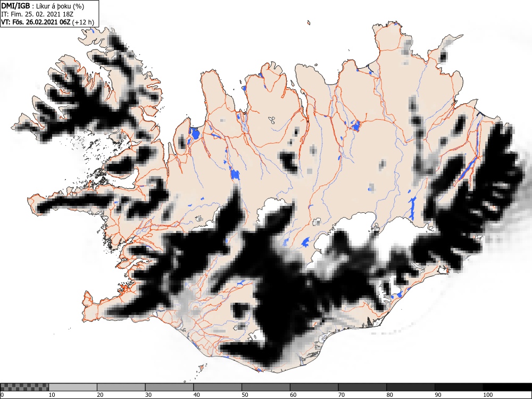This screenshot has width=532, height=399.
Task: Click the legend label '0'
Action: point(2,395)
